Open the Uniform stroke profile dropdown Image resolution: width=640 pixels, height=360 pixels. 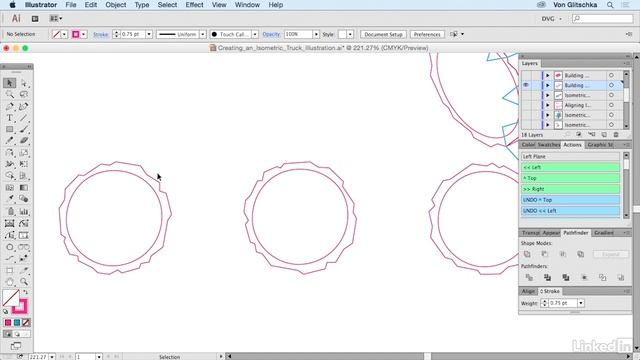coord(202,34)
